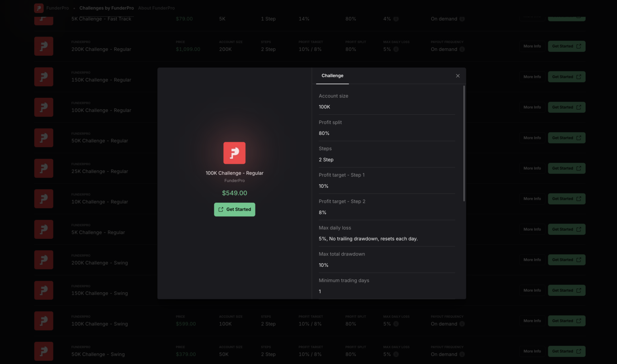The image size is (617, 364).
Task: Click the info icon next to Max Daily Loss 5%
Action: [x=396, y=49]
